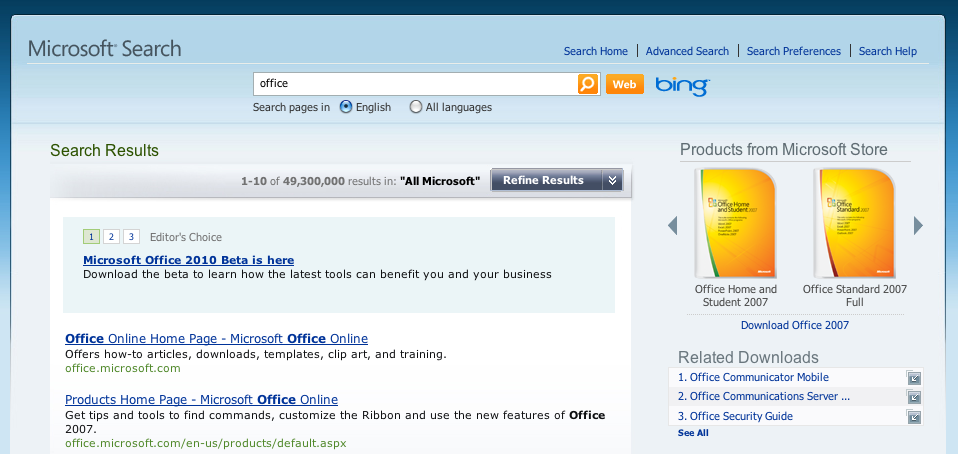958x454 pixels.
Task: Open Microsoft Office 2010 Beta is here link
Action: (188, 260)
